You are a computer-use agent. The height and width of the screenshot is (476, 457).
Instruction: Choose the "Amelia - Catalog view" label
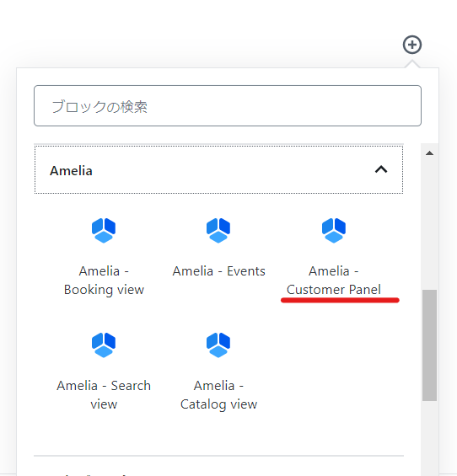tap(218, 394)
